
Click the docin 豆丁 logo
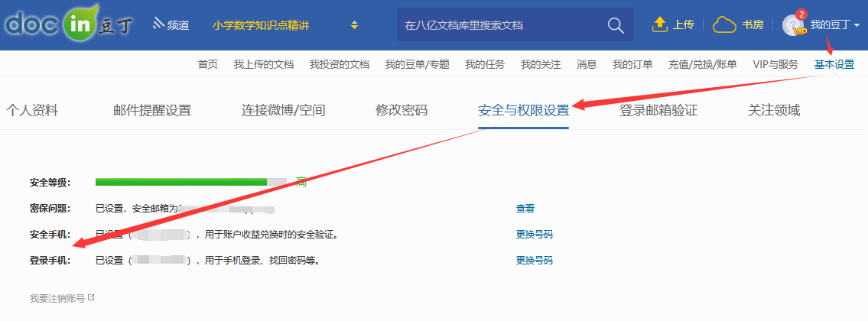pyautogui.click(x=69, y=25)
